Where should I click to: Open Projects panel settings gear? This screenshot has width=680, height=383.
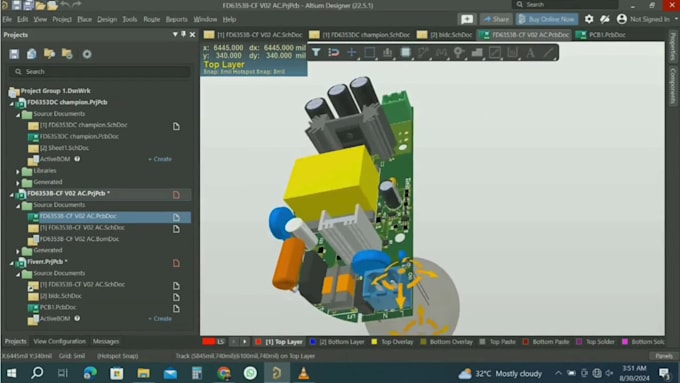[x=87, y=54]
